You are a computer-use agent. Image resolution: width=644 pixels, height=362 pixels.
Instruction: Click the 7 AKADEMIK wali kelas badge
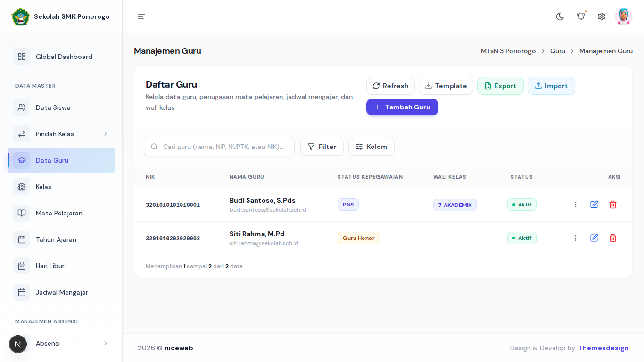455,205
